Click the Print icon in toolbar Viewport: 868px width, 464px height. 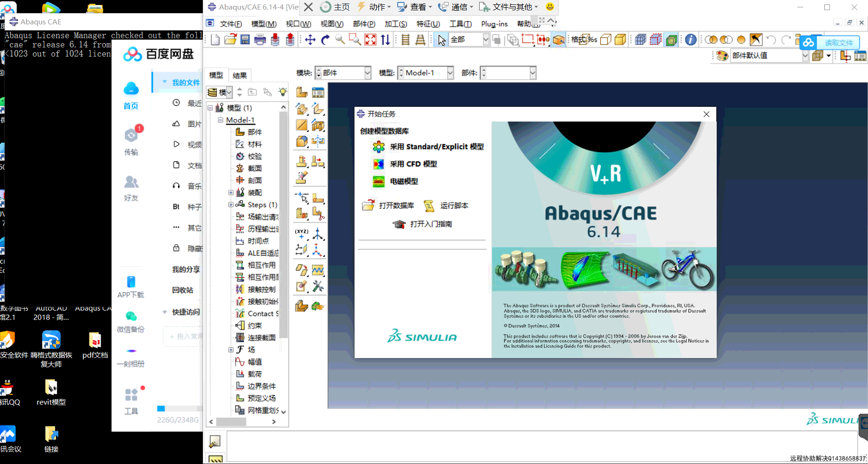click(260, 40)
